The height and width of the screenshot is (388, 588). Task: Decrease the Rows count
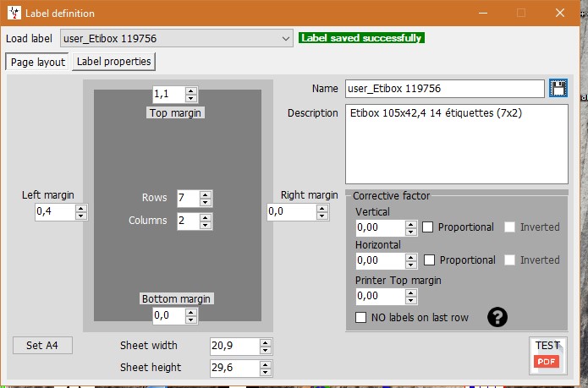[x=205, y=202]
